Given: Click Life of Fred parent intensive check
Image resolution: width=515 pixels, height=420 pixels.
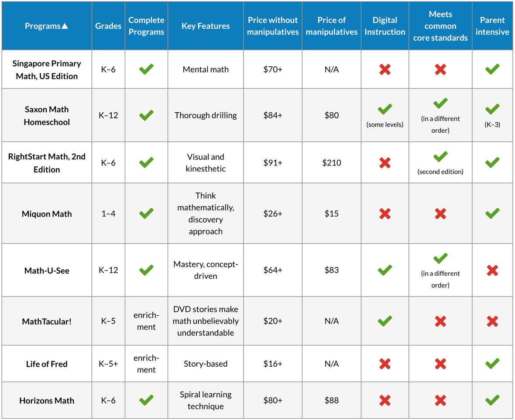Looking at the screenshot, I should (x=492, y=364).
